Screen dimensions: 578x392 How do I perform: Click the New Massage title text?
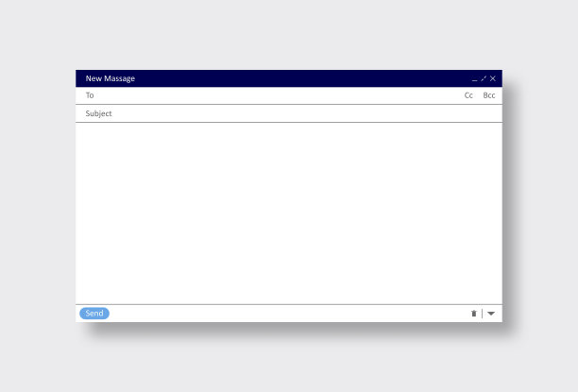(110, 78)
